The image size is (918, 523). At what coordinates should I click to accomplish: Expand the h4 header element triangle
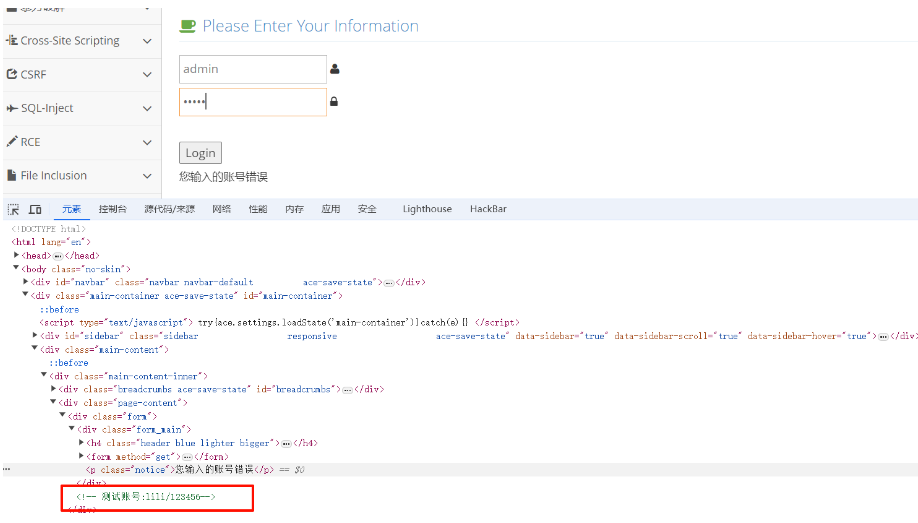coord(81,442)
